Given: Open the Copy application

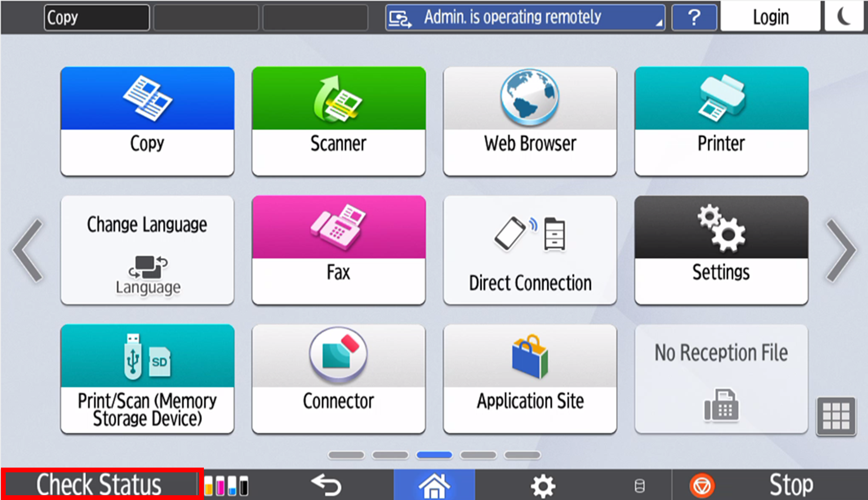Looking at the screenshot, I should click(147, 122).
